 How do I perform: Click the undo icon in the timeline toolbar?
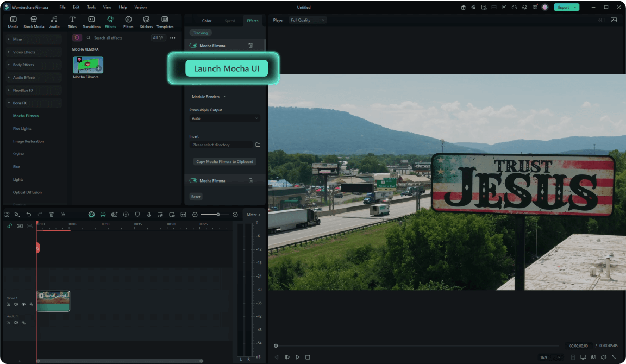point(29,215)
